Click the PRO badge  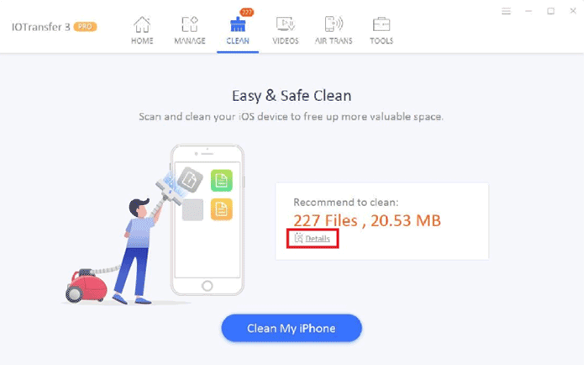tap(85, 27)
